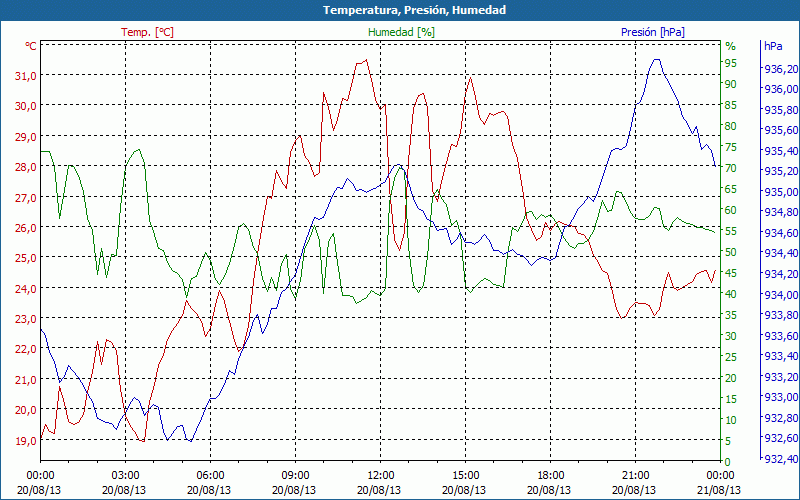Click pressure axis value 933,80
Image resolution: width=800 pixels, height=500 pixels.
click(x=781, y=315)
